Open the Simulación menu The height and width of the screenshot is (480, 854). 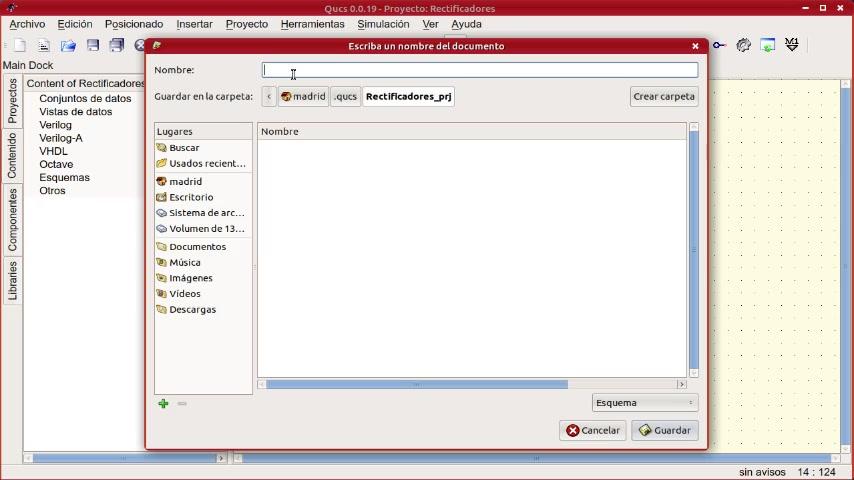383,24
